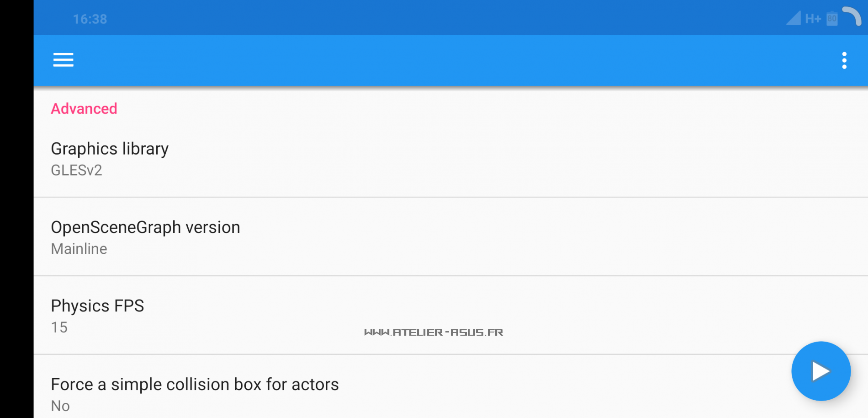The width and height of the screenshot is (868, 418).
Task: Tap the Physics FPS value 15
Action: [x=59, y=327]
